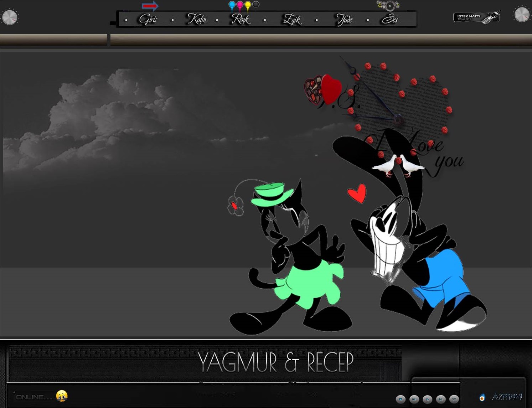Click the blue-orange eye icon beside Azmavi

pyautogui.click(x=482, y=397)
